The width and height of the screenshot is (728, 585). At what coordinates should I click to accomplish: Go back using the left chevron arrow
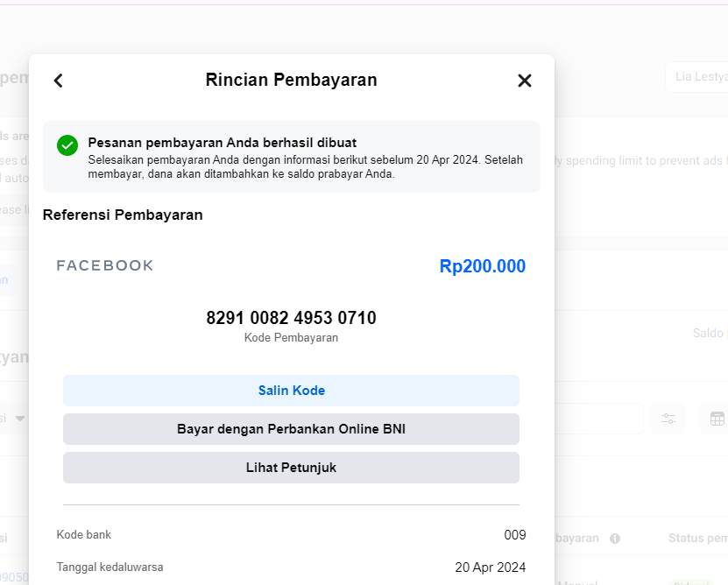(59, 81)
